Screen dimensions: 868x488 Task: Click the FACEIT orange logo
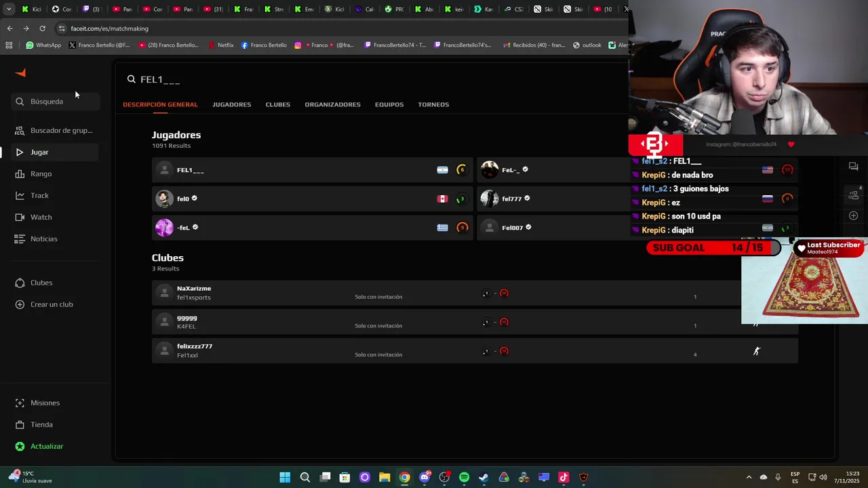tap(20, 73)
